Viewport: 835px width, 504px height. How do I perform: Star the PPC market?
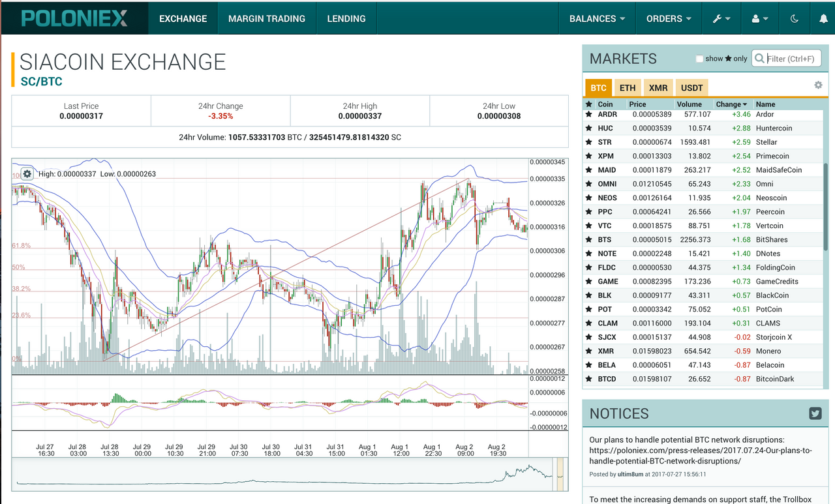(x=589, y=212)
